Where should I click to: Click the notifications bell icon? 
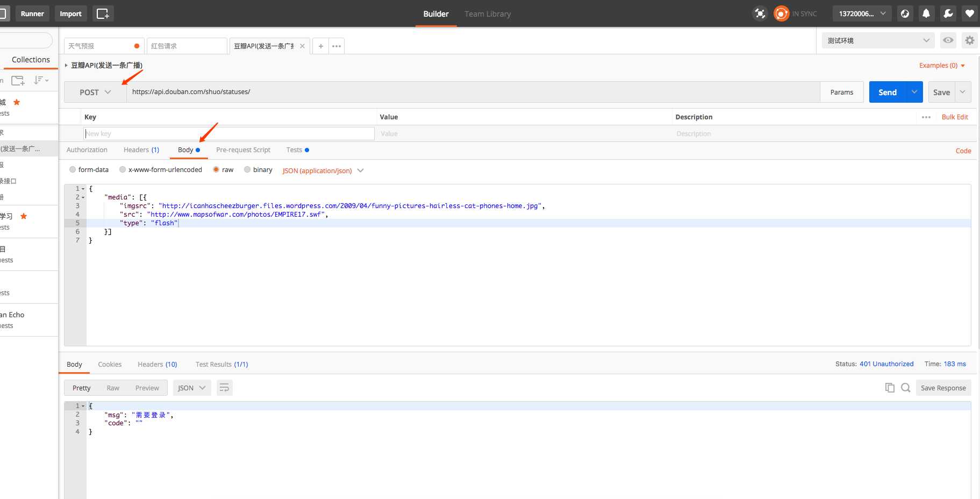click(926, 13)
